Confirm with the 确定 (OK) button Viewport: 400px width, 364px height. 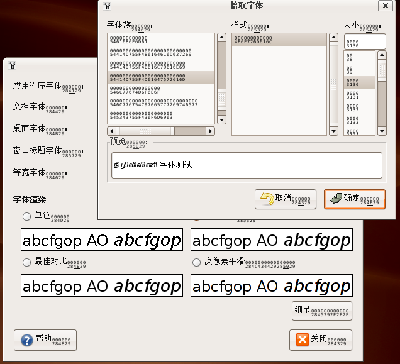coord(355,199)
